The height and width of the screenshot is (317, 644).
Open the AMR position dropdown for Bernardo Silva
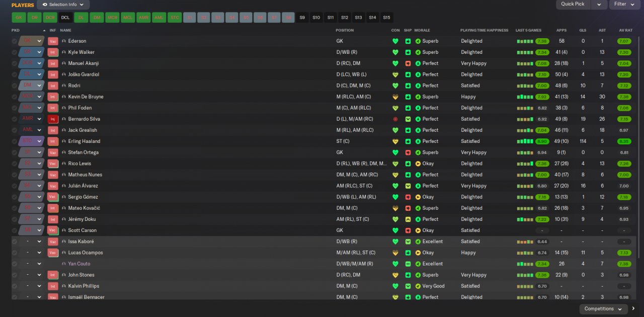pos(39,119)
